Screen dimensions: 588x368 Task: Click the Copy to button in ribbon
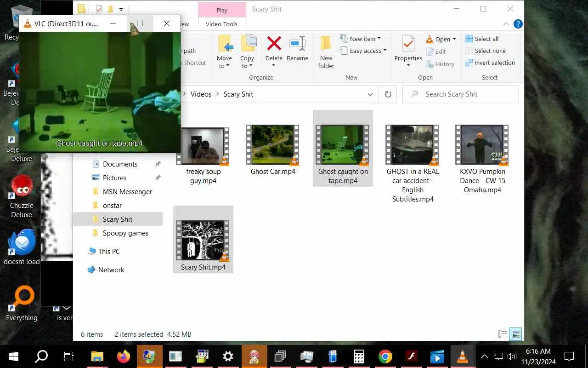pos(247,52)
